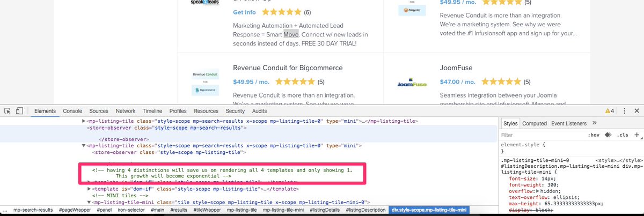The height and width of the screenshot is (216, 644).
Task: Open the Resources tab
Action: coord(206,111)
